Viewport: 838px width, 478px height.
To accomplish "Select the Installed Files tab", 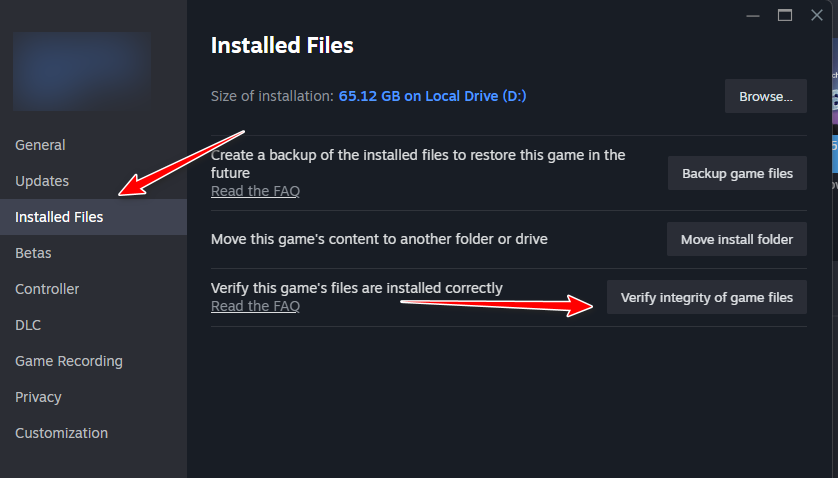I will (59, 217).
